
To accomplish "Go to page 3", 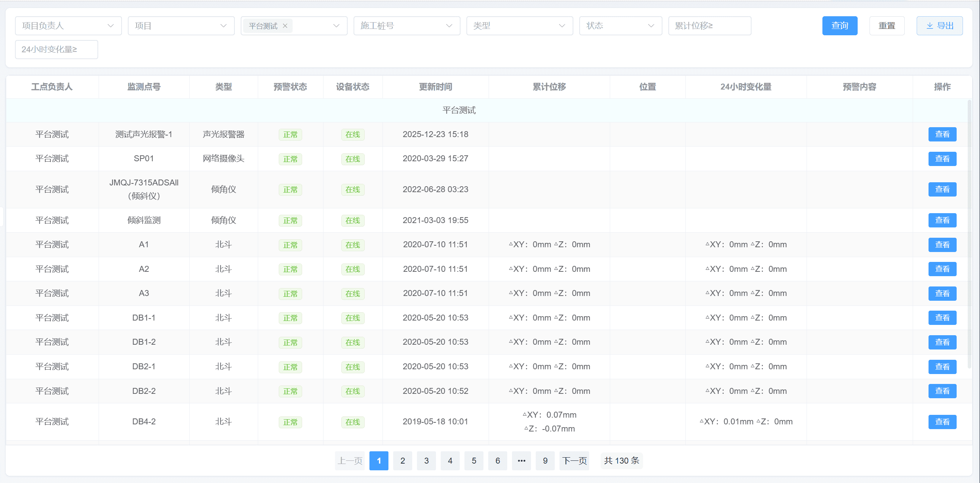I will point(426,461).
